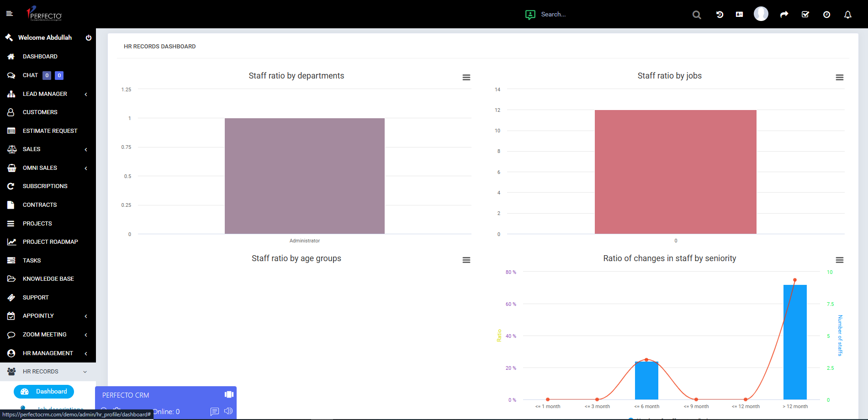The width and height of the screenshot is (868, 420).
Task: Click the share arrow icon in header
Action: click(x=784, y=15)
